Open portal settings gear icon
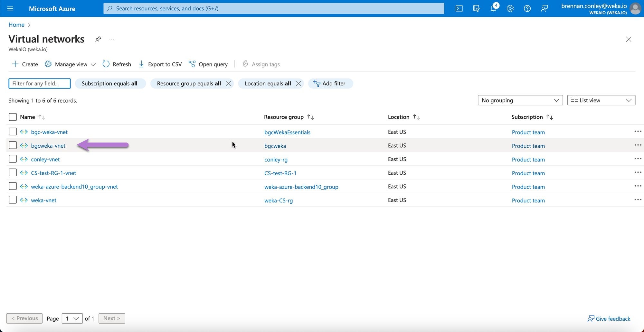The image size is (644, 332). [x=510, y=9]
